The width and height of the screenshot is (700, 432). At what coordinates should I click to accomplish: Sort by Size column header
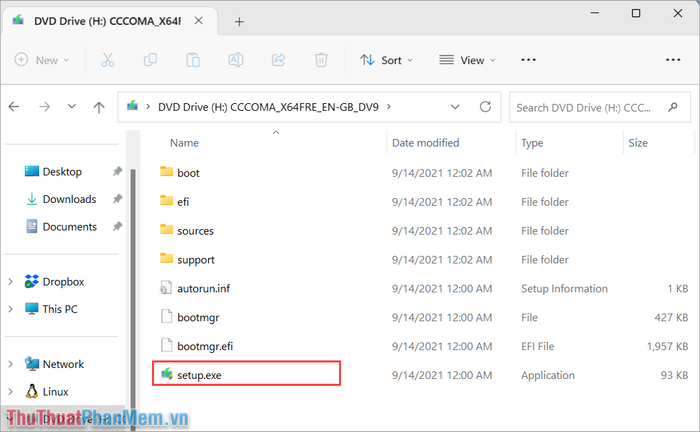[x=638, y=143]
